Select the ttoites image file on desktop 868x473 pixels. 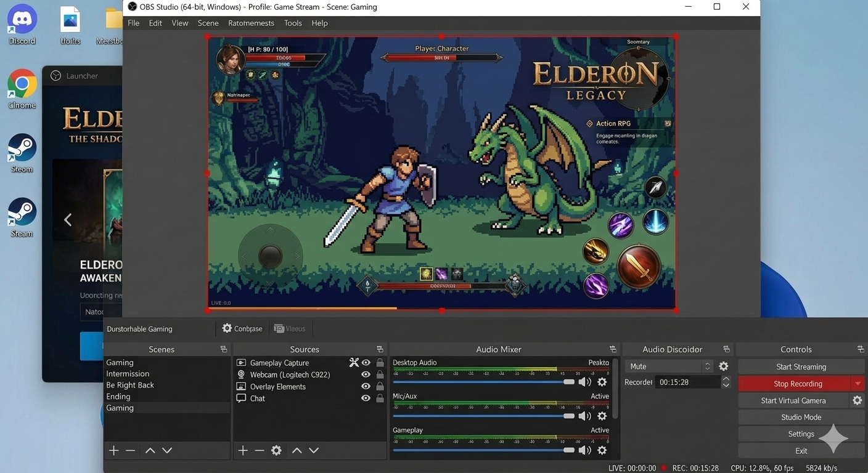click(x=70, y=25)
